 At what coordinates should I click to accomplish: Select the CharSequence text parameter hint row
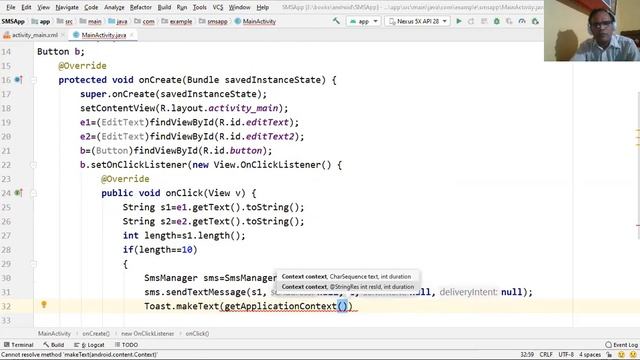point(347,276)
